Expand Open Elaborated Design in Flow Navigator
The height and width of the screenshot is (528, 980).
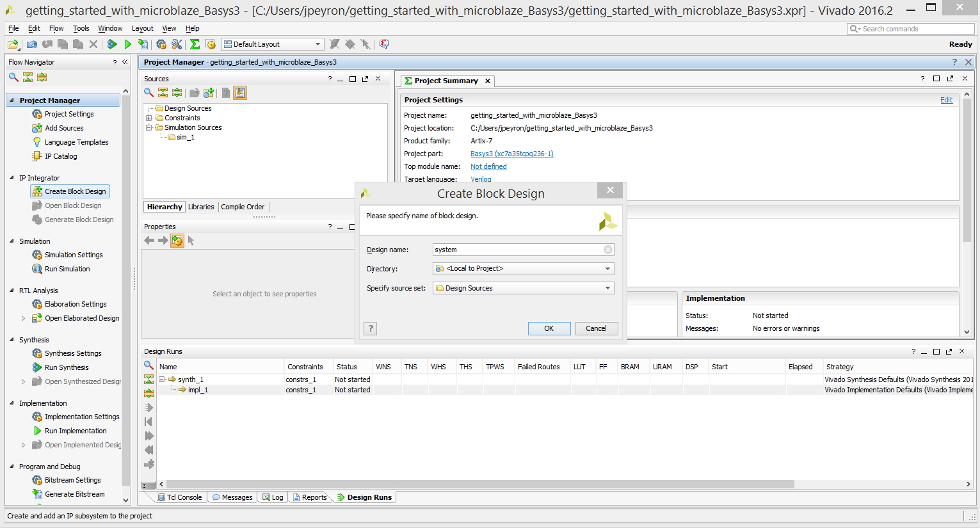[24, 318]
